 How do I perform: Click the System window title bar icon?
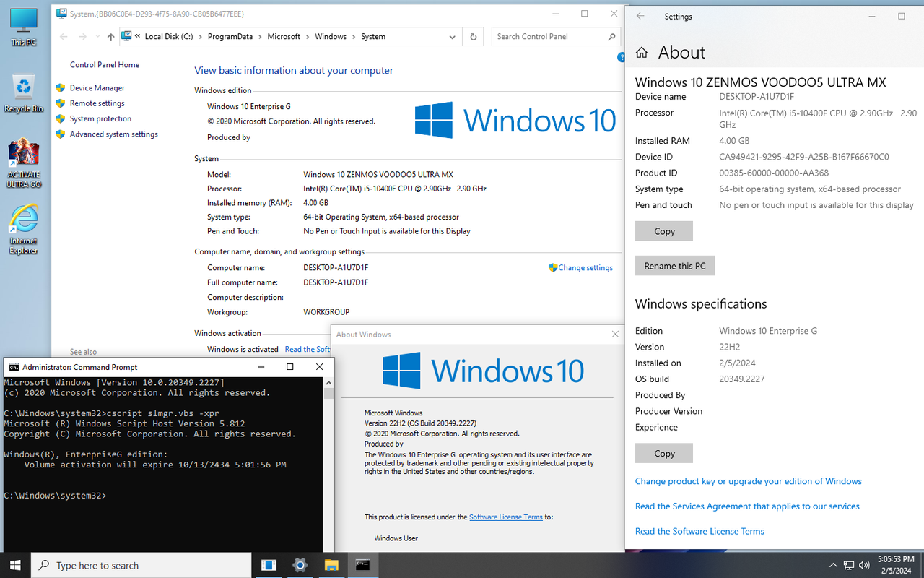(x=62, y=14)
